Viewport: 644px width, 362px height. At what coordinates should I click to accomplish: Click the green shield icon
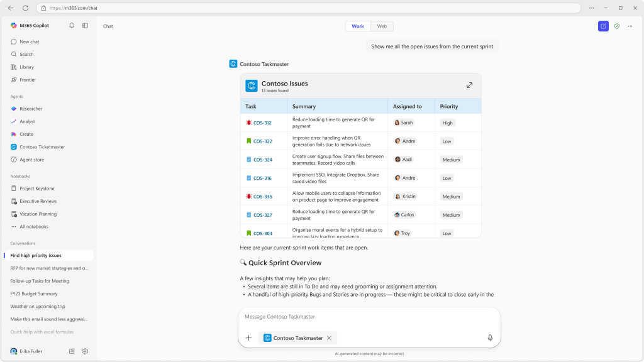(617, 26)
